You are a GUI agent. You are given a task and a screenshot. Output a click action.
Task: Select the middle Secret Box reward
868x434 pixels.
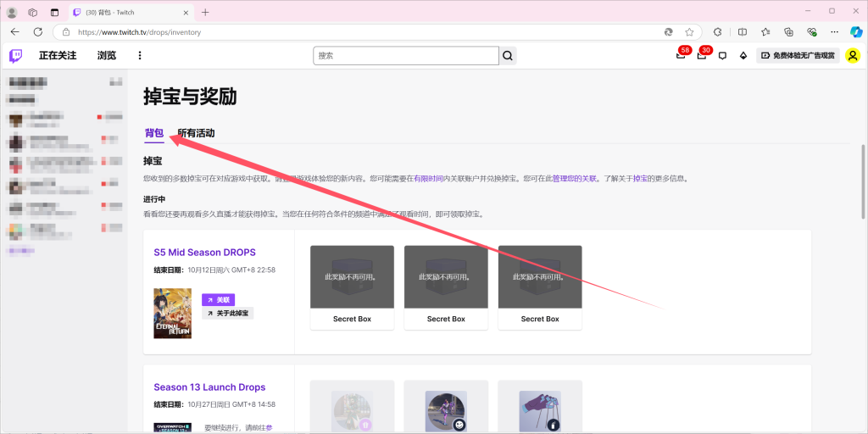click(446, 288)
